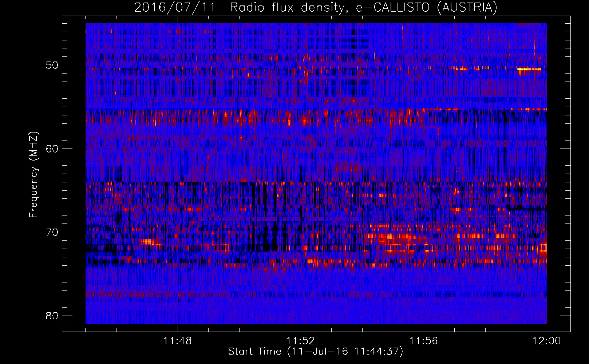589x364 pixels.
Task: Click the 80 MHz frequency tick label
Action: pyautogui.click(x=52, y=316)
